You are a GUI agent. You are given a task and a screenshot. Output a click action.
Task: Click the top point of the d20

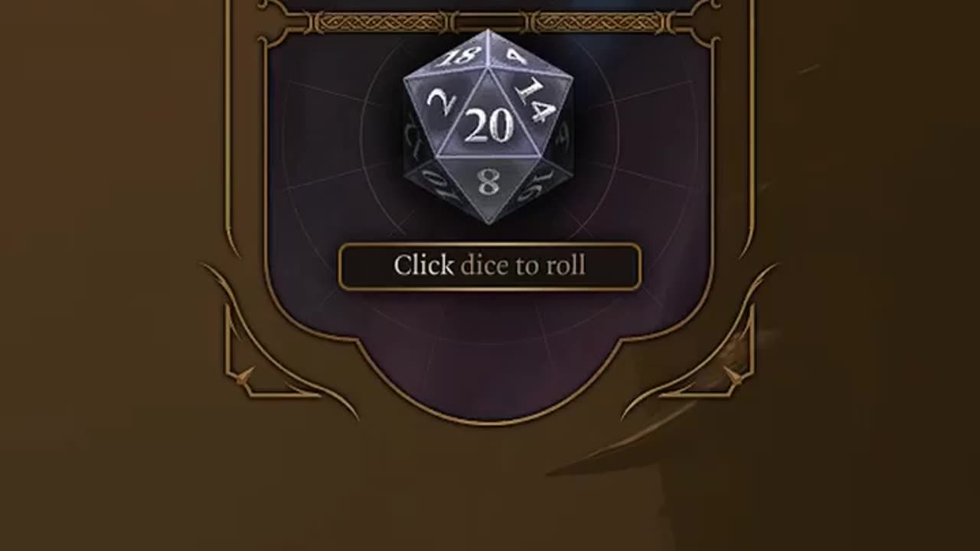[x=488, y=32]
